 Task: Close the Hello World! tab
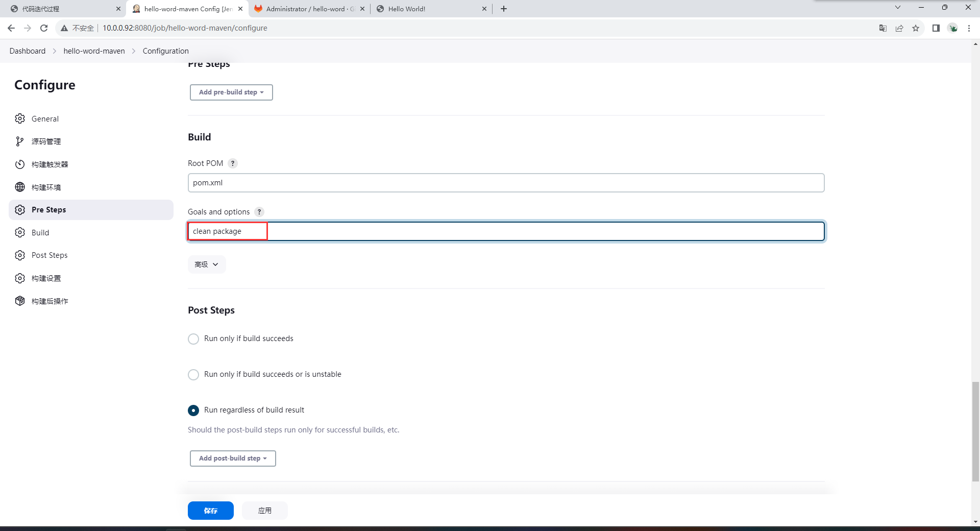484,9
